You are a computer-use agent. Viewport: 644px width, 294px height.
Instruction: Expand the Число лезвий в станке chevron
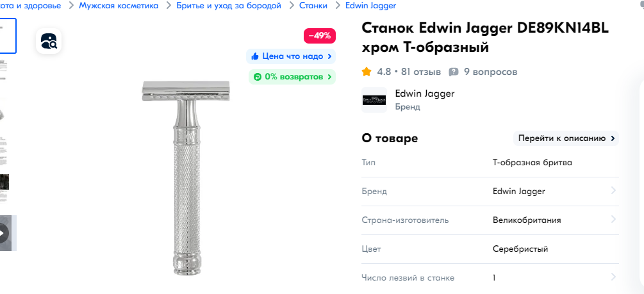pyautogui.click(x=613, y=277)
